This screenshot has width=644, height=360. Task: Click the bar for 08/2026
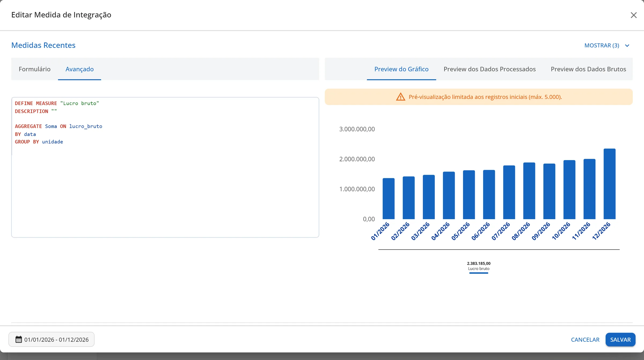coord(529,191)
